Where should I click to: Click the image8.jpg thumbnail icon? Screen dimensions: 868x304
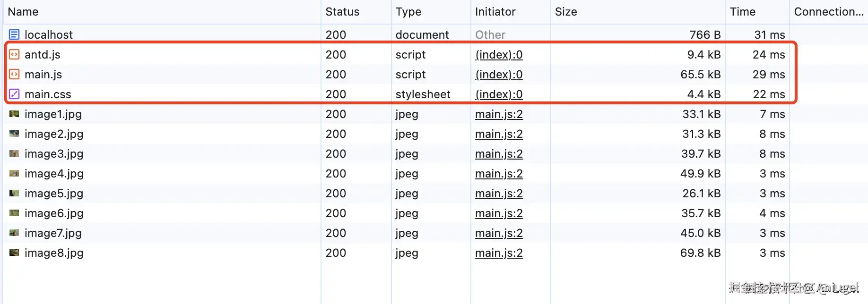[14, 253]
